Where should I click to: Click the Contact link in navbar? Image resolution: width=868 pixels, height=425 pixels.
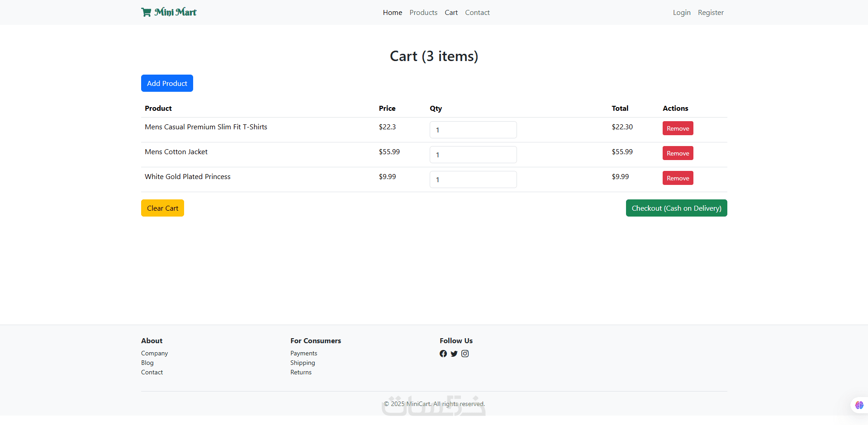(x=477, y=13)
